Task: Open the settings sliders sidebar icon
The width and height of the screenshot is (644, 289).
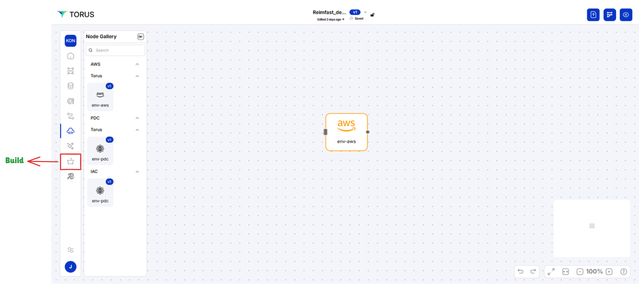Action: pos(71,250)
